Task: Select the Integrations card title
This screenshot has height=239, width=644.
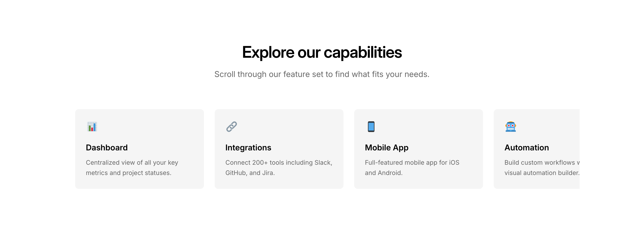Action: [248, 148]
